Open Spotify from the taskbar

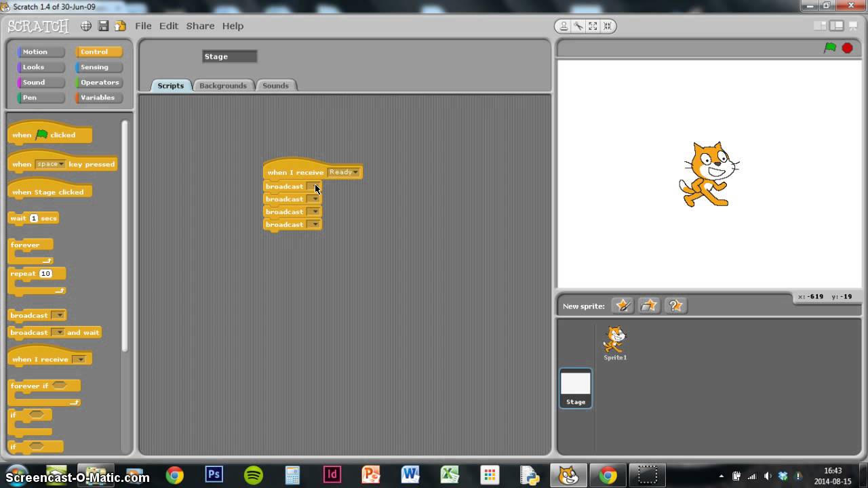[x=254, y=474]
